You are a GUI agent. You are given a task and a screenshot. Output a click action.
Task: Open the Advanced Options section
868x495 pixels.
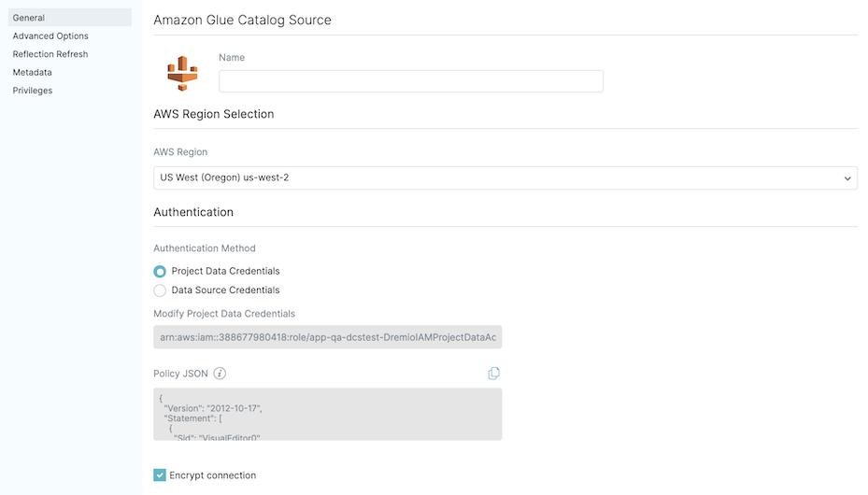(x=50, y=36)
